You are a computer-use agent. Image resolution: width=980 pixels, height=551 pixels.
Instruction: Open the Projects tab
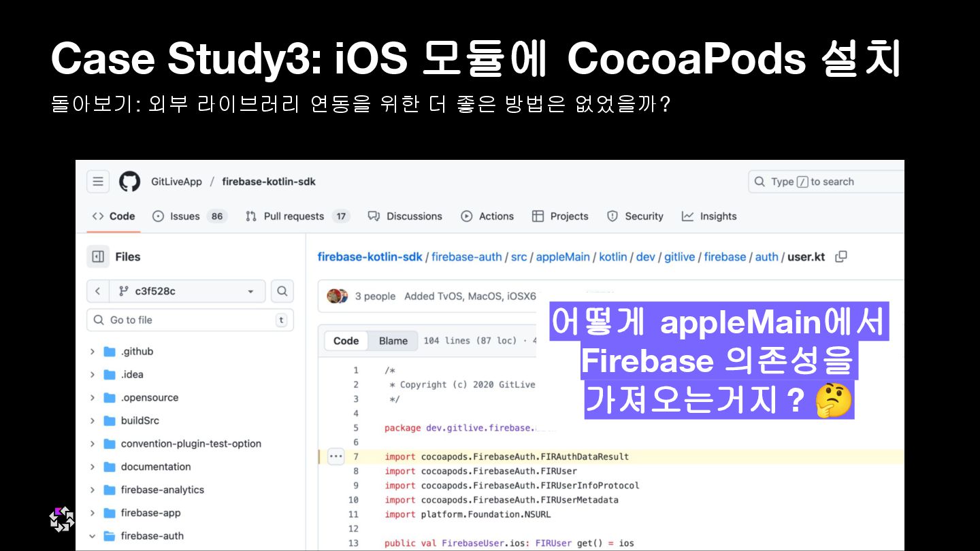(560, 216)
